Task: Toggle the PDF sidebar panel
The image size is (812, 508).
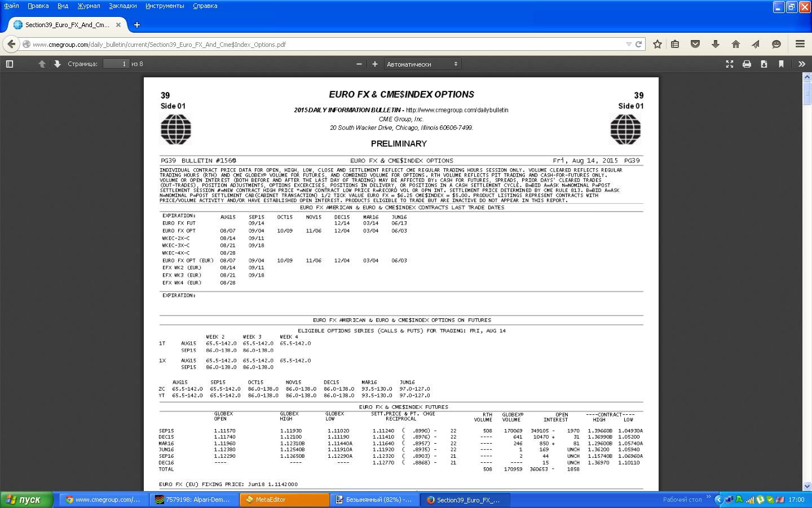Action: (x=10, y=64)
